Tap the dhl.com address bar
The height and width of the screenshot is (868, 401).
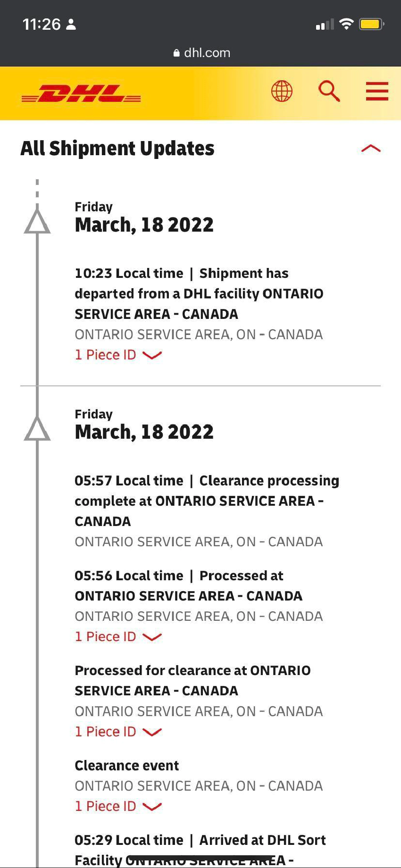pos(202,53)
